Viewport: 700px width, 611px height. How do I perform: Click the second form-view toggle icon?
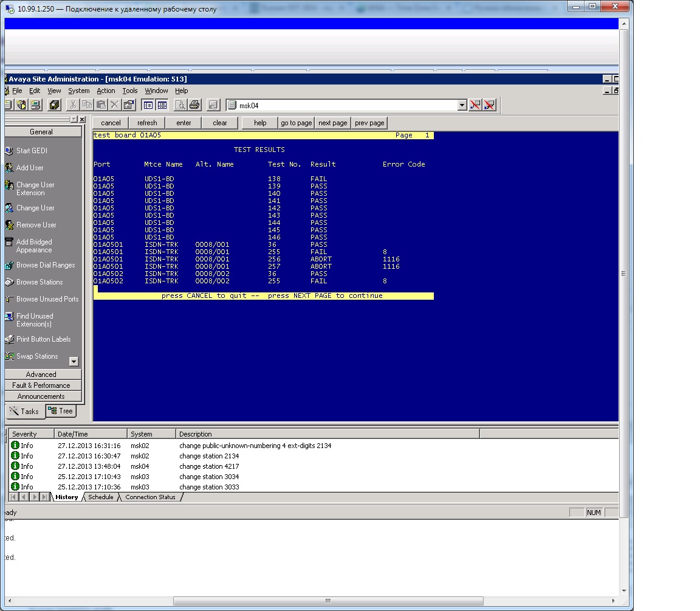coord(162,105)
